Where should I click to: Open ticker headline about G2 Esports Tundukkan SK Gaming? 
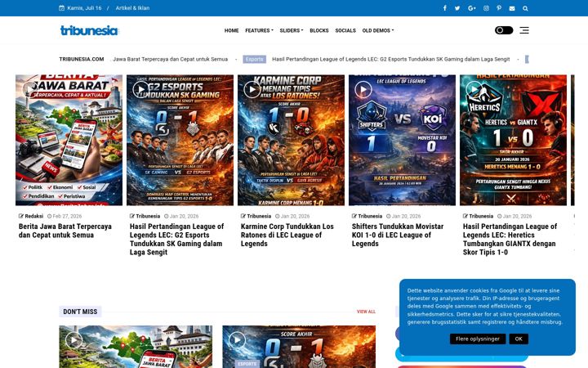coord(390,59)
